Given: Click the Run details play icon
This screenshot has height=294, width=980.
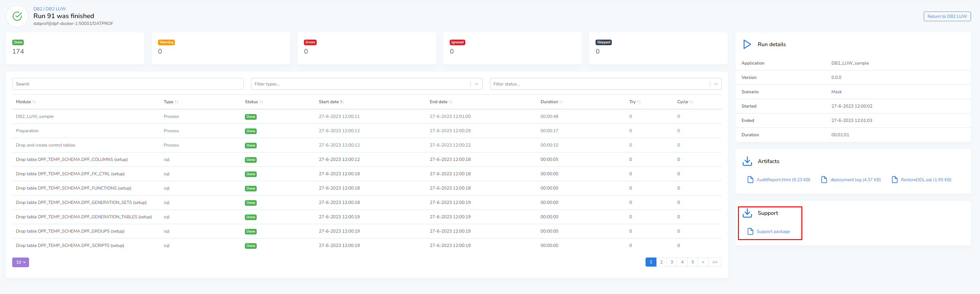Looking at the screenshot, I should click(x=747, y=45).
